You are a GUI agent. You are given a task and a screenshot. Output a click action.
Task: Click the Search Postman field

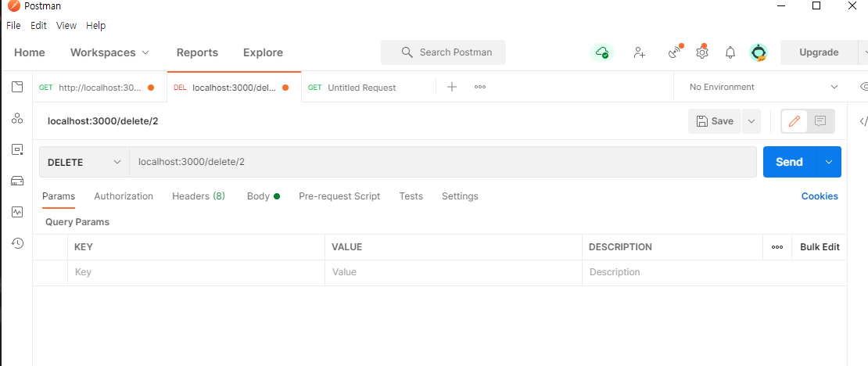[443, 52]
